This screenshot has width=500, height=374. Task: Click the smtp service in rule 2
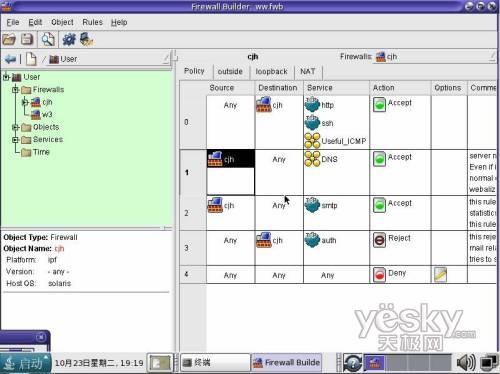point(321,205)
